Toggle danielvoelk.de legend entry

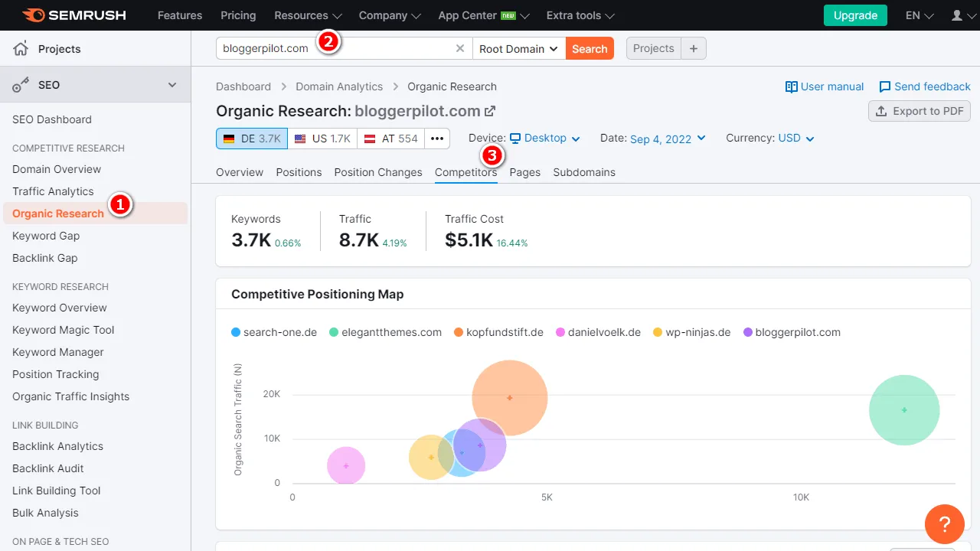(x=598, y=332)
